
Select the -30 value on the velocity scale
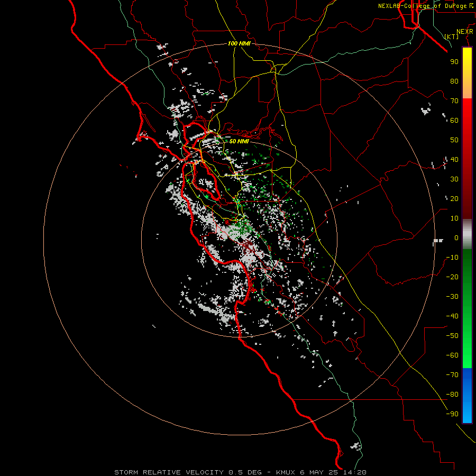[x=452, y=297]
